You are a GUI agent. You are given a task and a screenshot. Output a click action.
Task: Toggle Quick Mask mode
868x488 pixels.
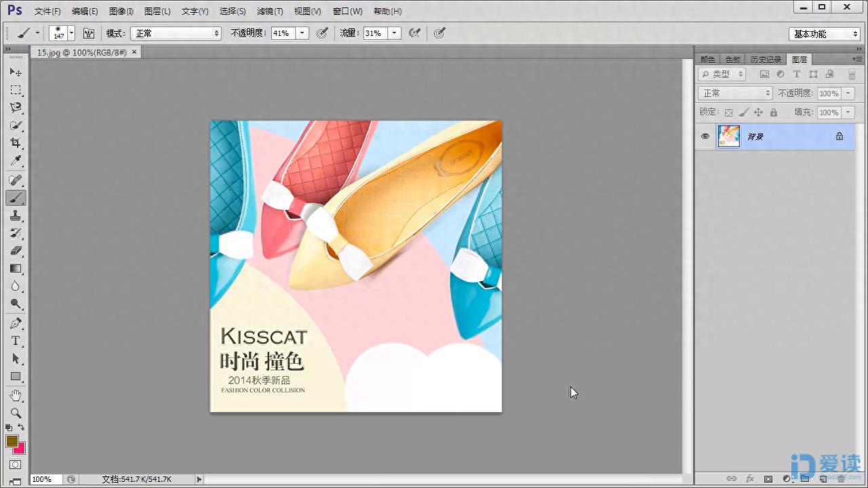coord(16,465)
